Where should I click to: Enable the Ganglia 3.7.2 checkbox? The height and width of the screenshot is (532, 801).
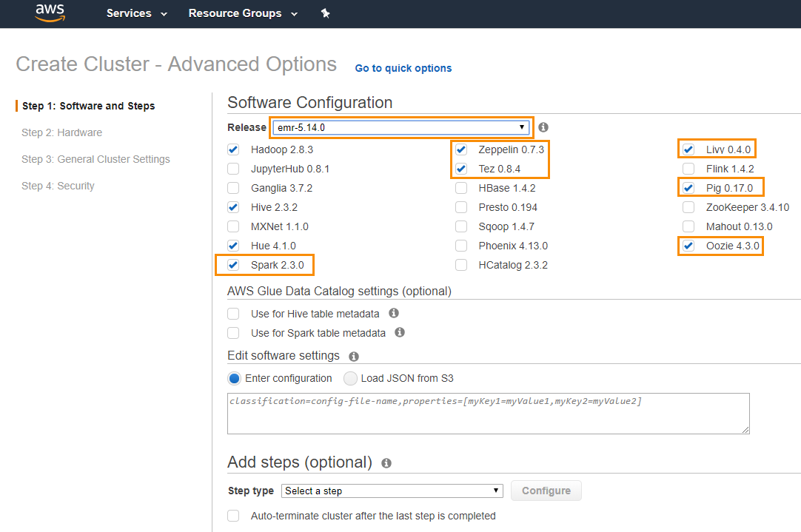[233, 188]
